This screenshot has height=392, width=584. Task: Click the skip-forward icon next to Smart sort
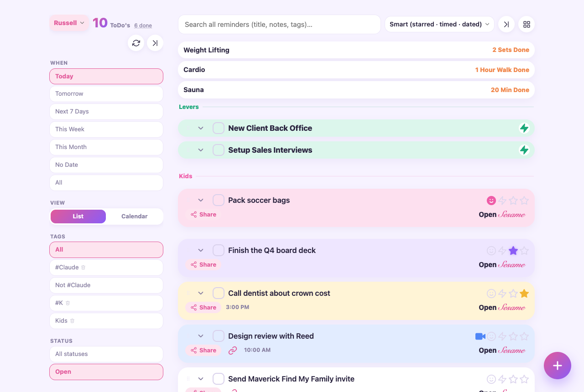click(x=506, y=24)
